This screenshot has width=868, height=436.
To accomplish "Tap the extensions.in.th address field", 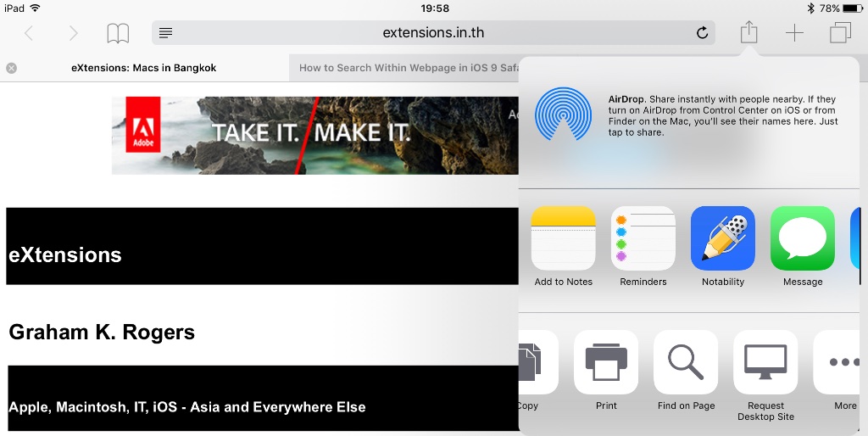I will click(433, 33).
